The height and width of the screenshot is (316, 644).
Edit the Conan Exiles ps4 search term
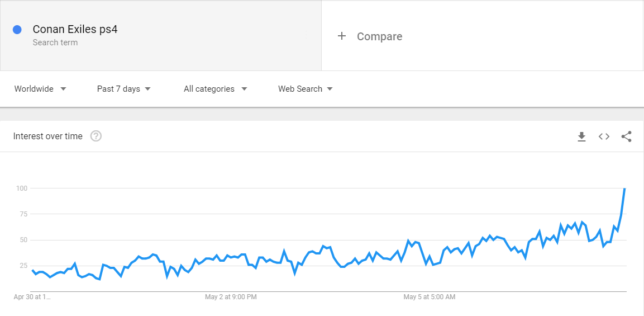click(75, 30)
